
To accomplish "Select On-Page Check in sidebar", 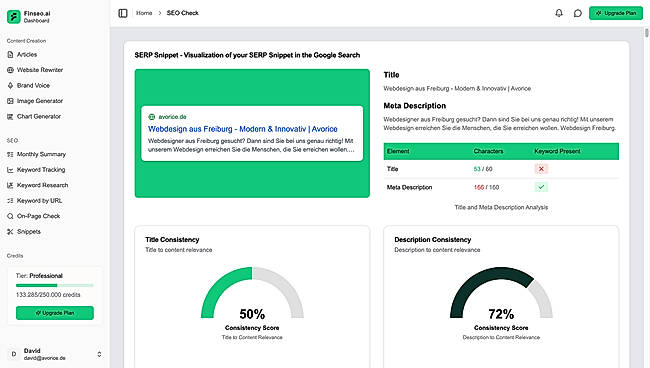I will [x=39, y=216].
